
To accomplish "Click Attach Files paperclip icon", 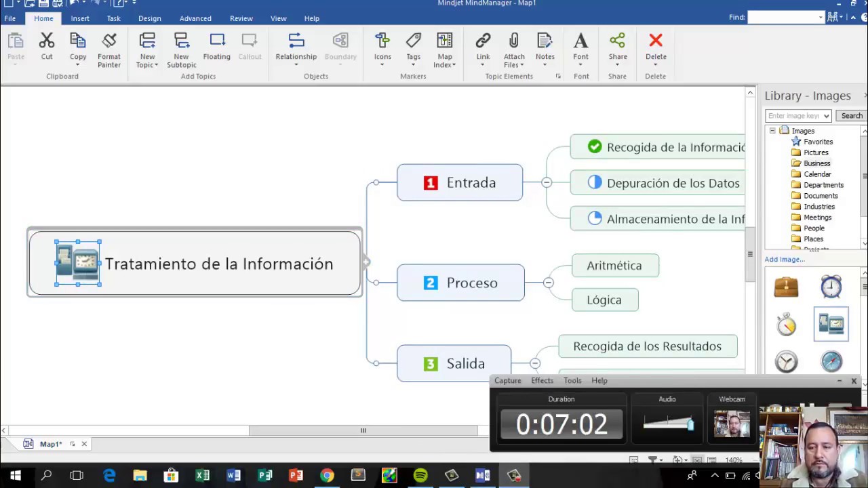I will (514, 41).
